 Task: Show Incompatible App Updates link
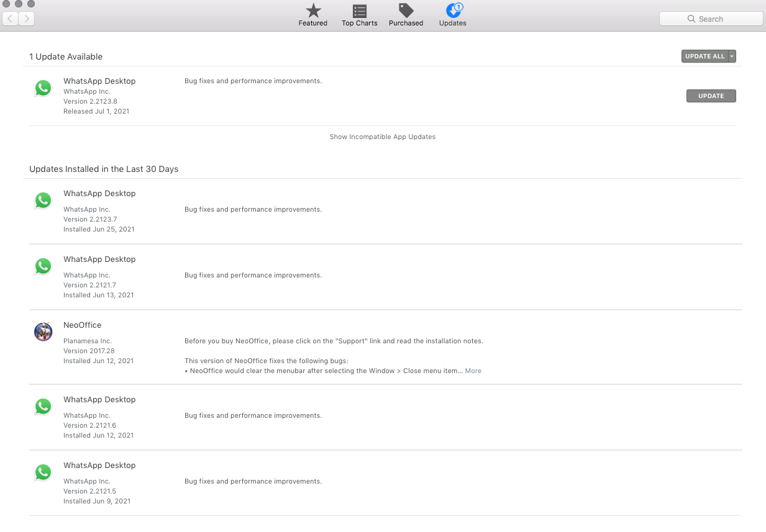click(382, 137)
